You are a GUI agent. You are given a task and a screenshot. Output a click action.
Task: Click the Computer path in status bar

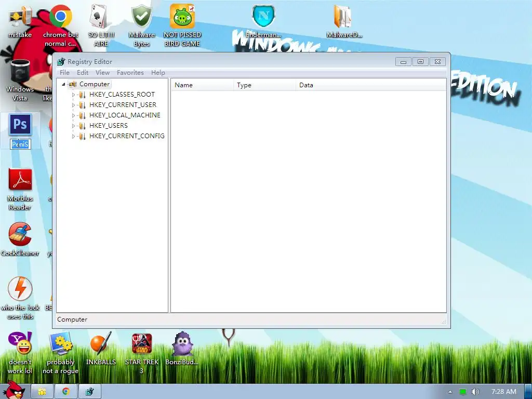tap(72, 320)
